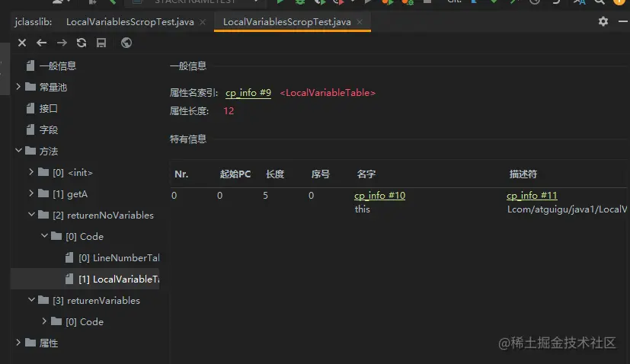Open web browser globe icon in toolbar
The width and height of the screenshot is (630, 364).
tap(126, 43)
